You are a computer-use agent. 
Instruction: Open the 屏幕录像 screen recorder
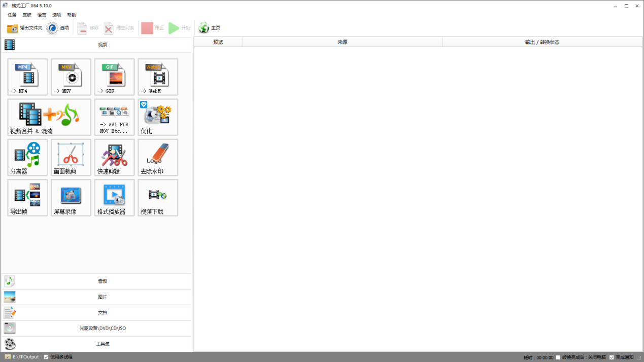coord(71,198)
